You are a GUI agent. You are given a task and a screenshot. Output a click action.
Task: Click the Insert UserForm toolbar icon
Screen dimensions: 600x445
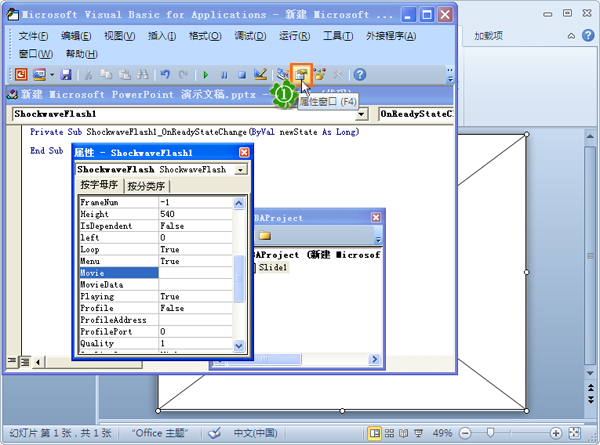pyautogui.click(x=39, y=74)
